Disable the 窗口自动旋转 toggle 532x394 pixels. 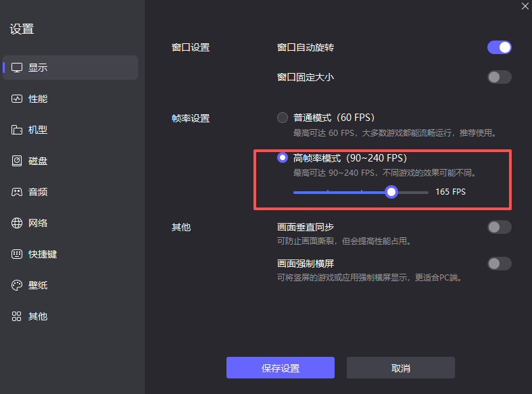click(x=499, y=47)
